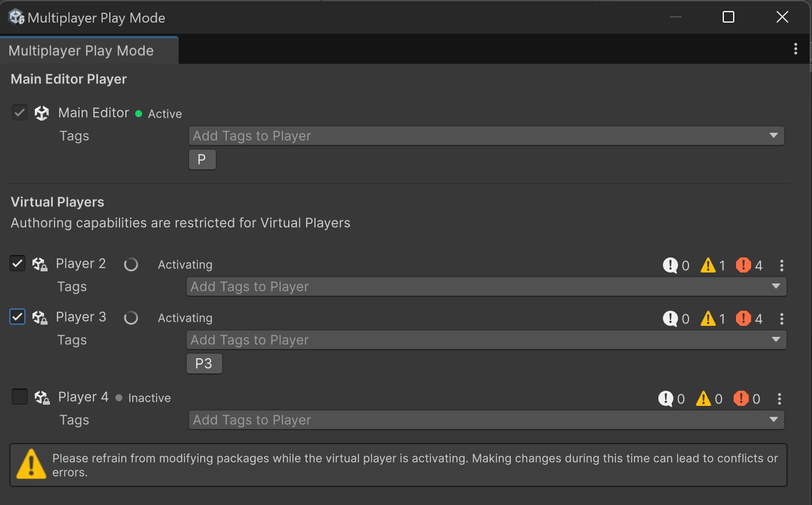This screenshot has width=812, height=505.
Task: Click the P tag on Main Editor
Action: pyautogui.click(x=202, y=159)
